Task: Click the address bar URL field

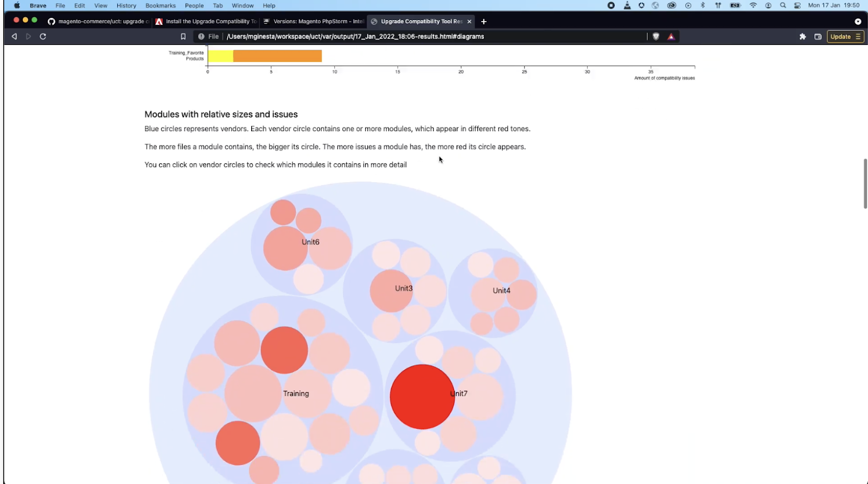Action: [x=380, y=36]
